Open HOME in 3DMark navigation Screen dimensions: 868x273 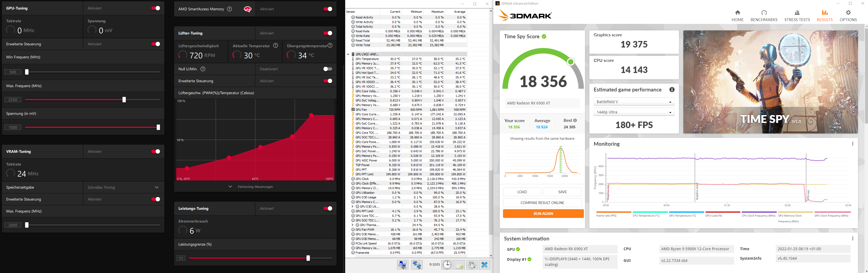[737, 16]
